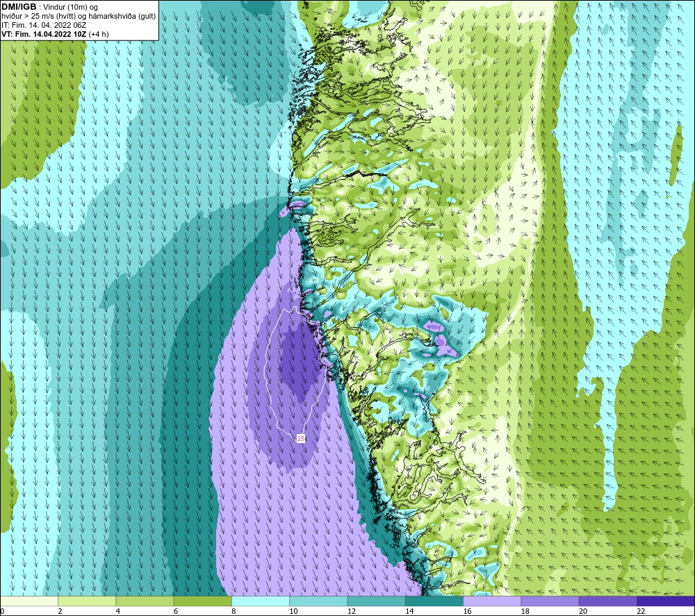695x616 pixels.
Task: Click the legend value "16"
Action: coord(467,611)
